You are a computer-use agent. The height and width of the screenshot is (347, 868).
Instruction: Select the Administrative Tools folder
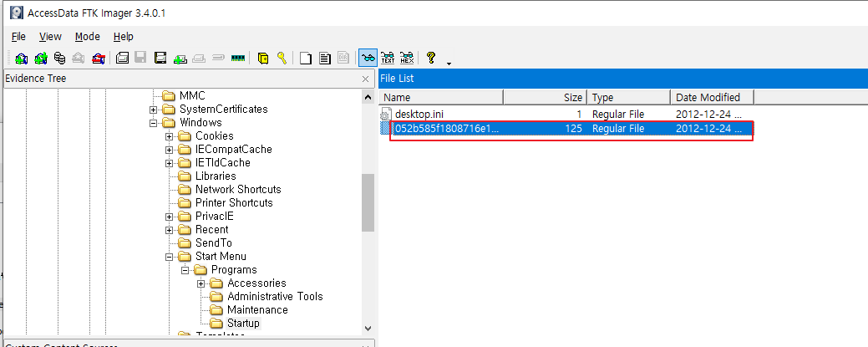tap(275, 296)
